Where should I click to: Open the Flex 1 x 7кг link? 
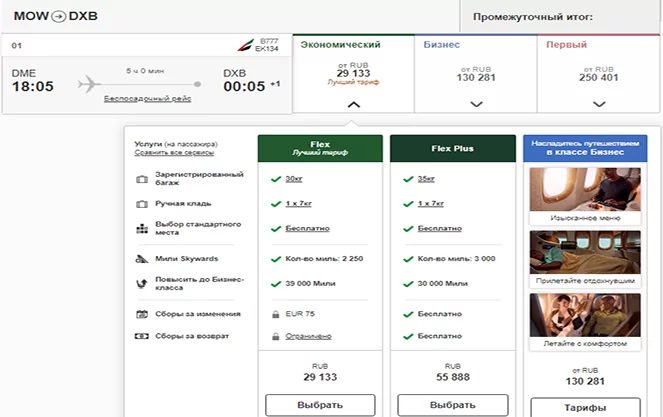point(299,204)
